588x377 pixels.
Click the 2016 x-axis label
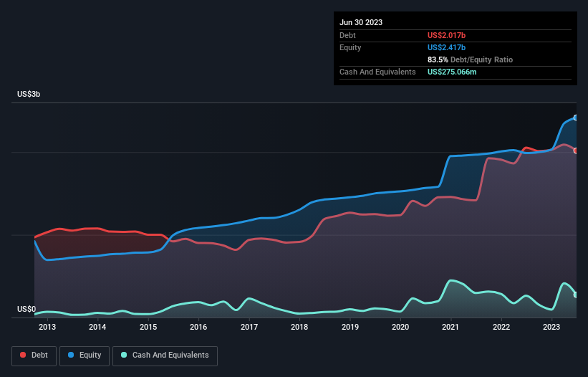(198, 327)
